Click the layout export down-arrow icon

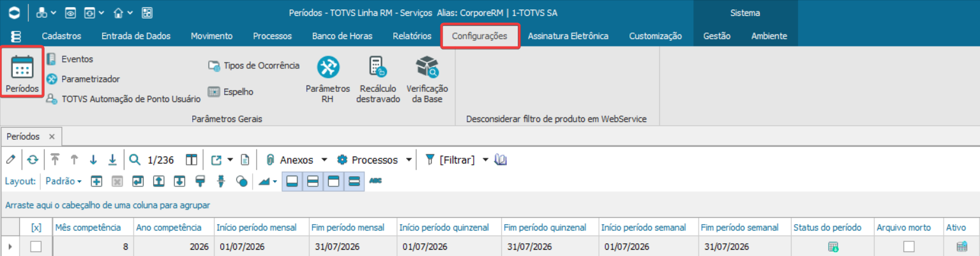(x=179, y=181)
